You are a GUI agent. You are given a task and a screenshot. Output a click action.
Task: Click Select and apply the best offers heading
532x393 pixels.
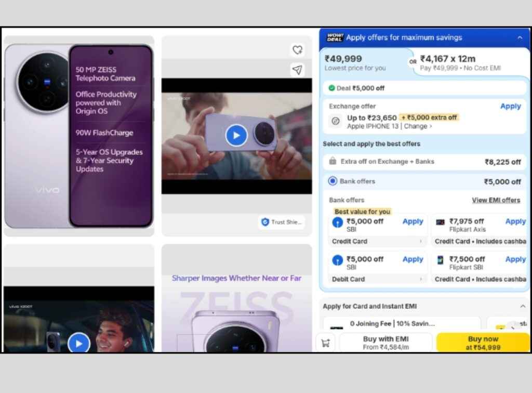click(371, 143)
